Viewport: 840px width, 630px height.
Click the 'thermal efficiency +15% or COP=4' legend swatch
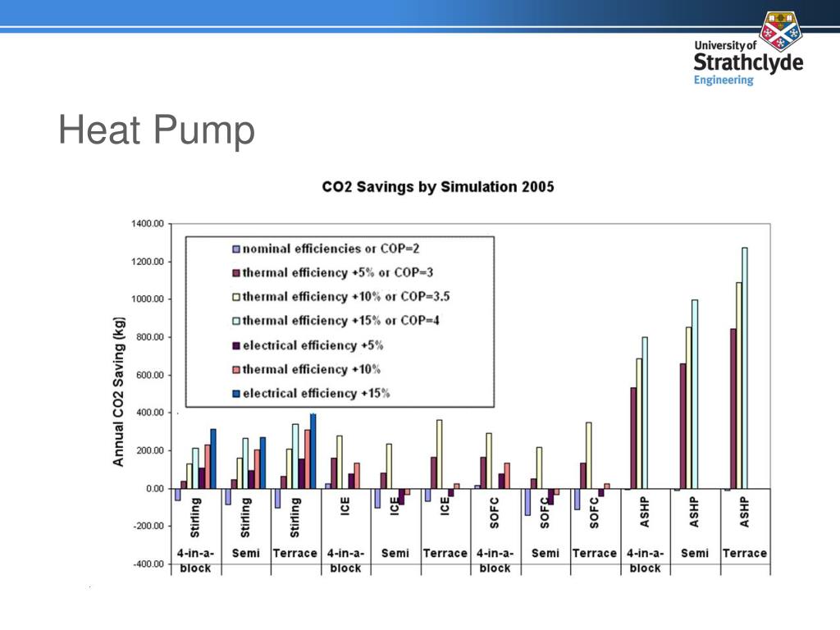236,321
